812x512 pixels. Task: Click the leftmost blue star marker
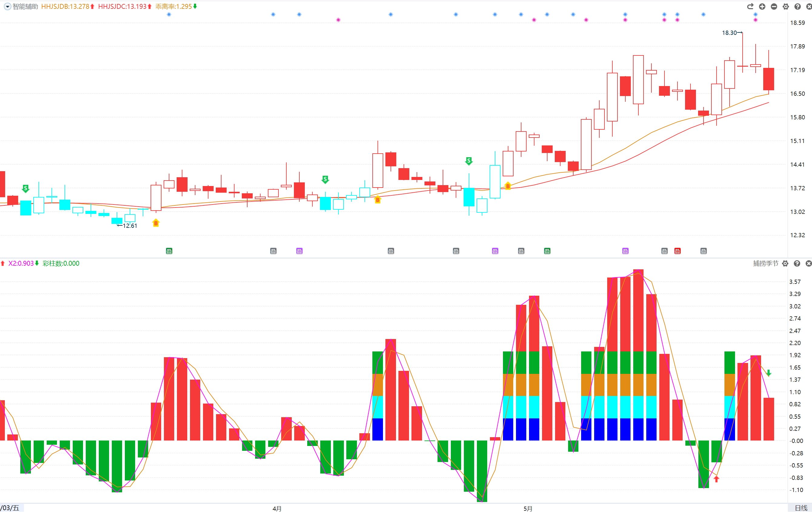pyautogui.click(x=169, y=15)
